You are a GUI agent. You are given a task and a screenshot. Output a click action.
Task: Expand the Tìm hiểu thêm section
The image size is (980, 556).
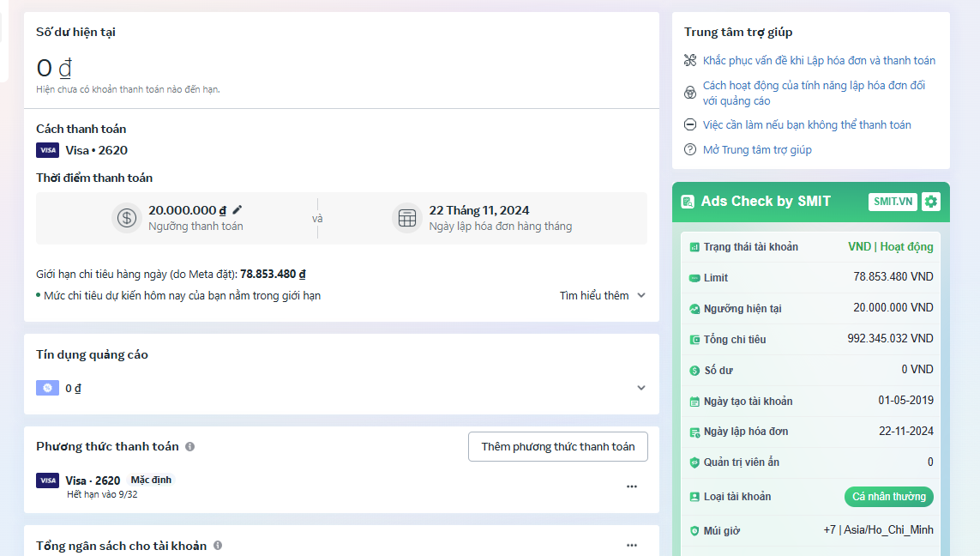(x=602, y=295)
